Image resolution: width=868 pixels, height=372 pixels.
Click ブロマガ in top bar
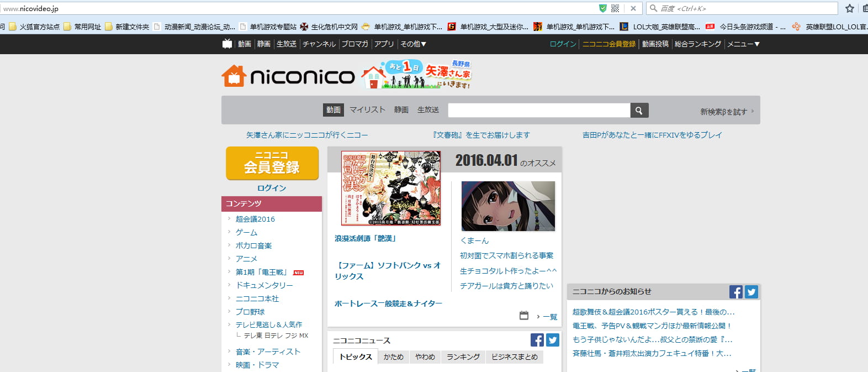[x=355, y=44]
